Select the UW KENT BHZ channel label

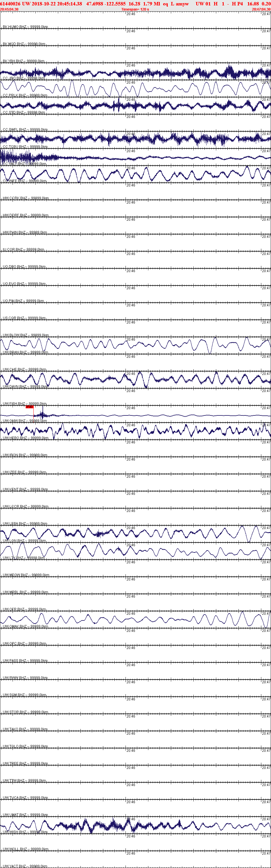pos(25,489)
